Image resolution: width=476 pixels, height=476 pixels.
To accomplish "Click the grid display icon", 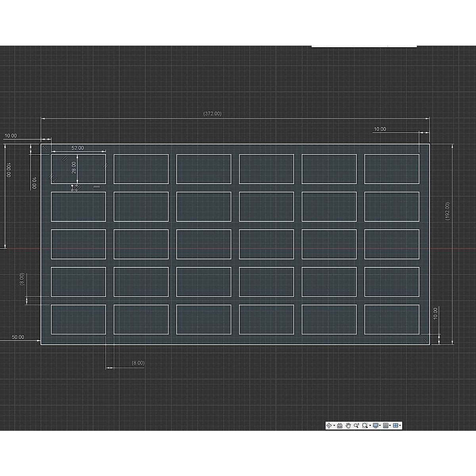I will pos(386,425).
